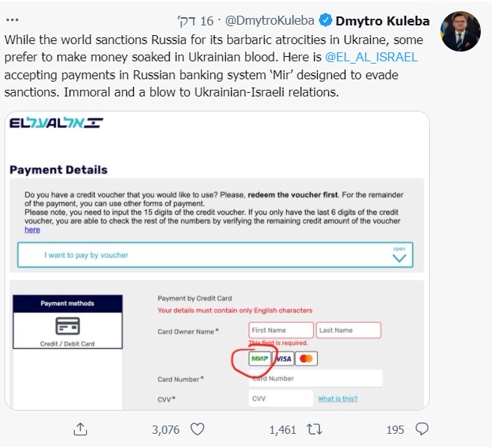Click the First Name input field
This screenshot has width=492, height=448.
click(280, 330)
